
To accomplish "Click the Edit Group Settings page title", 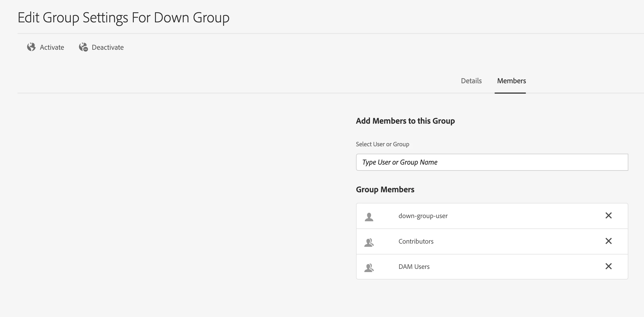I will point(123,18).
